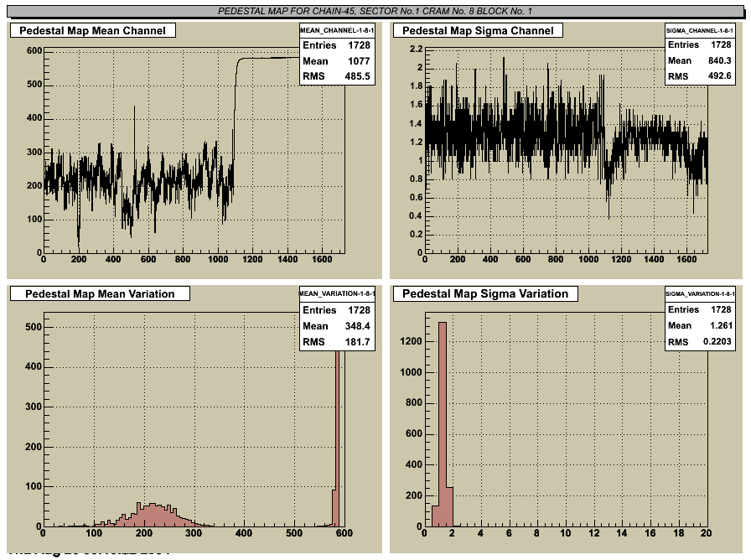751x560 pixels.
Task: Click RMS 181.7 in Mean Variation stats
Action: click(x=336, y=341)
